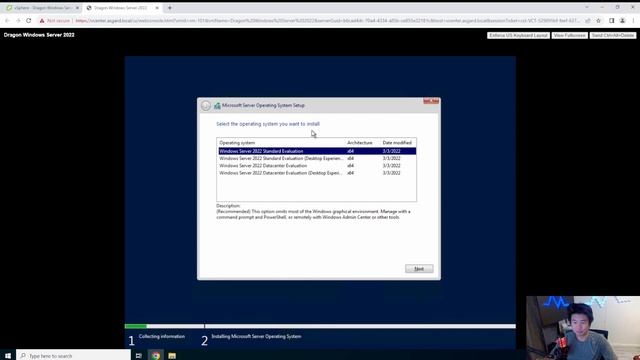Go forward in browser history

coord(18,20)
